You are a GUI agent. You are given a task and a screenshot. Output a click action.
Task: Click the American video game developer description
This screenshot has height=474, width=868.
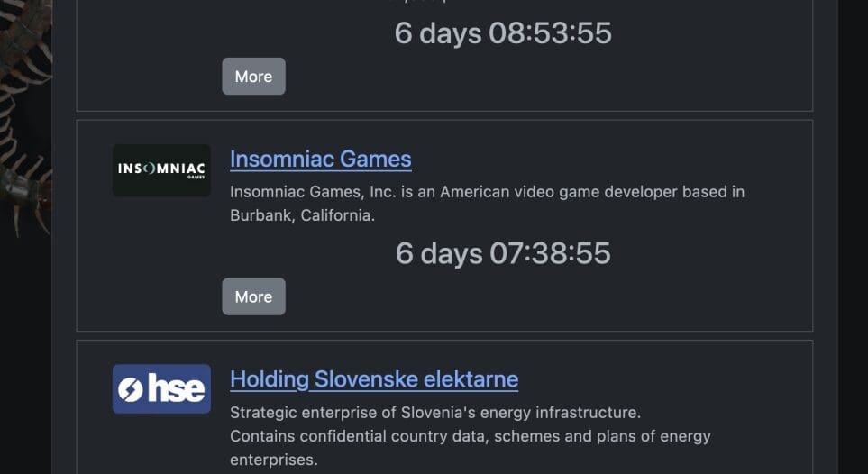(x=487, y=192)
